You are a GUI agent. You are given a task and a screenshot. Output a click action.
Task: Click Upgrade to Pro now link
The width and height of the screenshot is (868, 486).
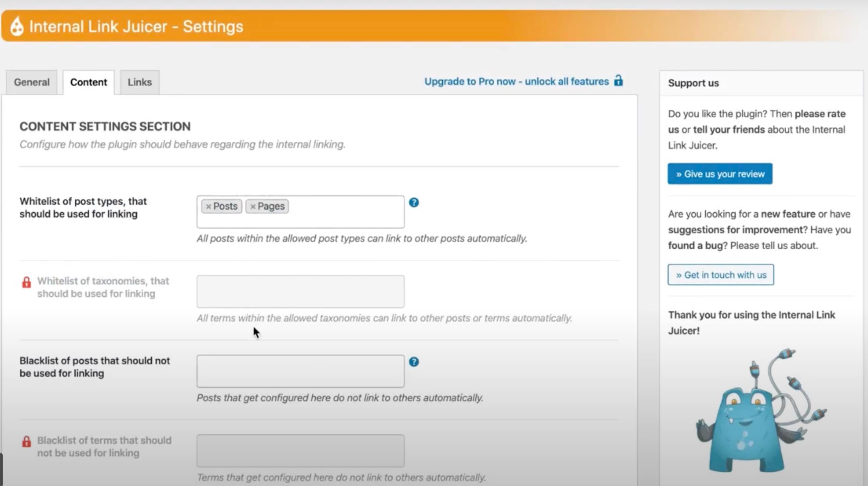(516, 81)
